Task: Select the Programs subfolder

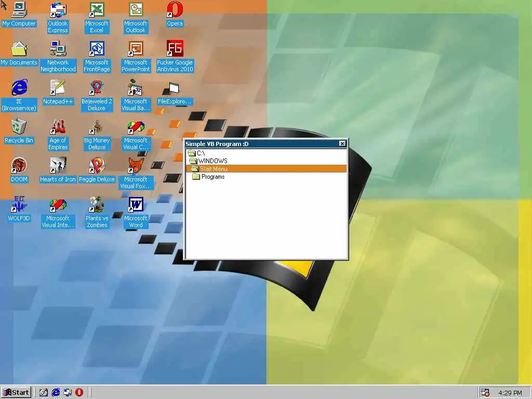Action: coord(267,177)
